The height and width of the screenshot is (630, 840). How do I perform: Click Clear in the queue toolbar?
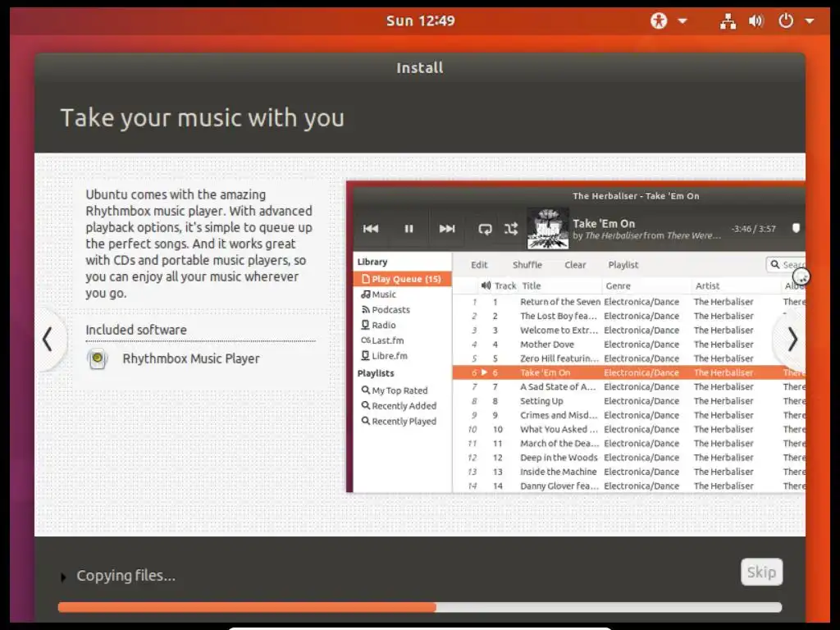575,265
